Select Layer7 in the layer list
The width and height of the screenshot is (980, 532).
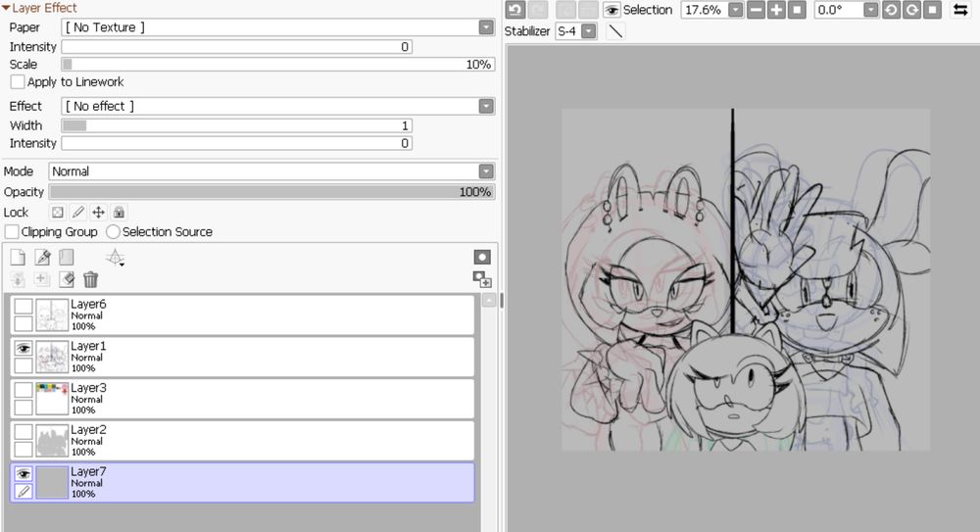242,482
